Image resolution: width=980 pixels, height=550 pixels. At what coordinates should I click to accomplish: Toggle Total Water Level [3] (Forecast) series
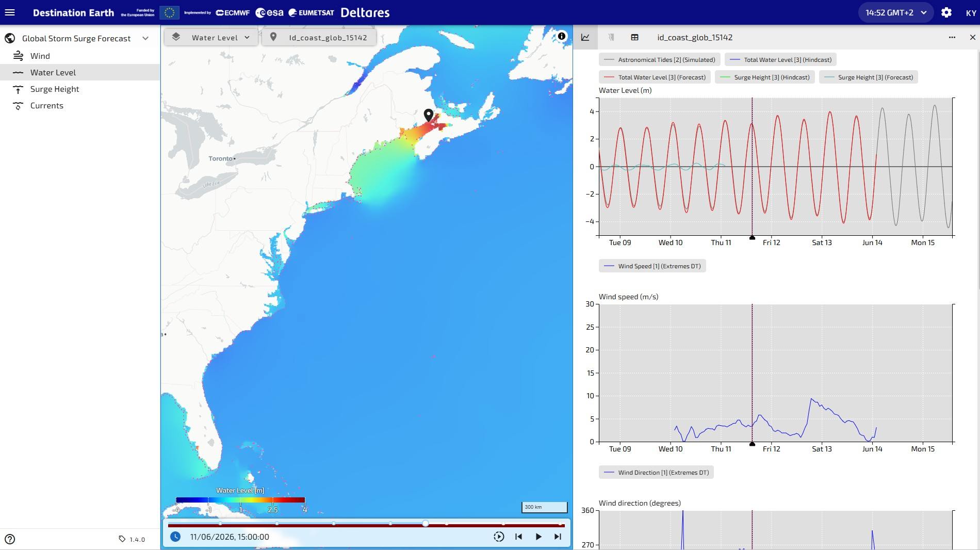click(x=655, y=77)
